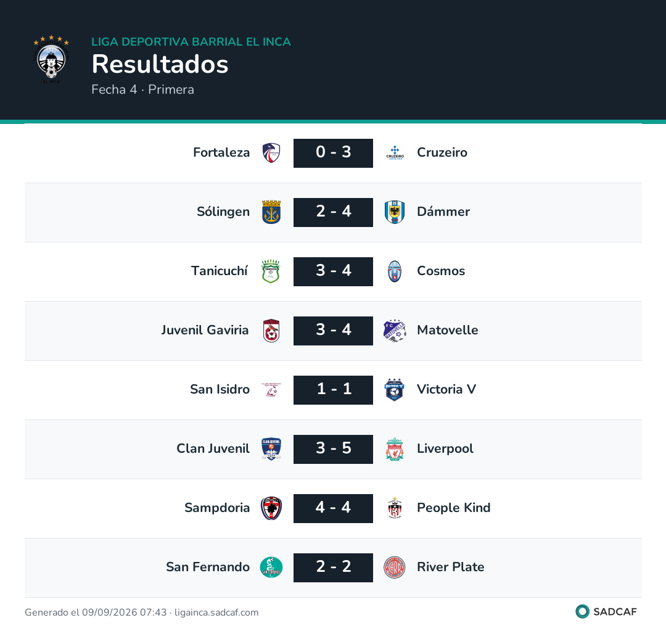Click the Fortaleza team crest
The image size is (666, 644).
coord(271,153)
